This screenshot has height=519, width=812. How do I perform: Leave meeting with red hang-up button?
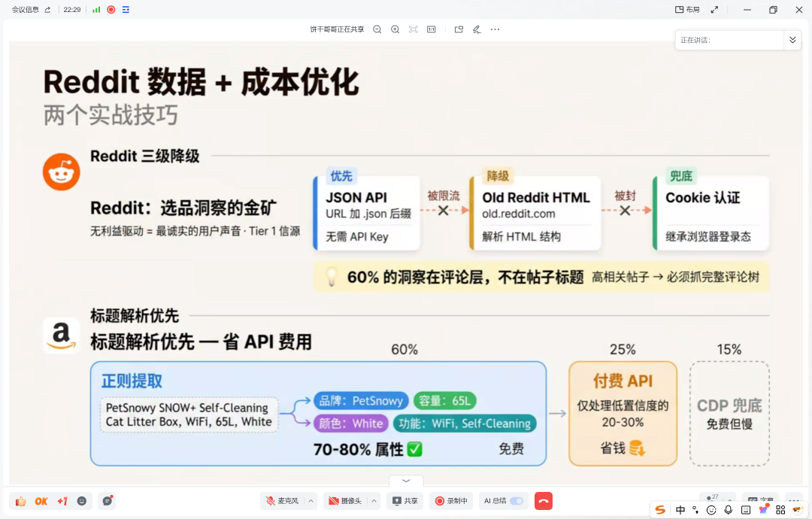(544, 501)
